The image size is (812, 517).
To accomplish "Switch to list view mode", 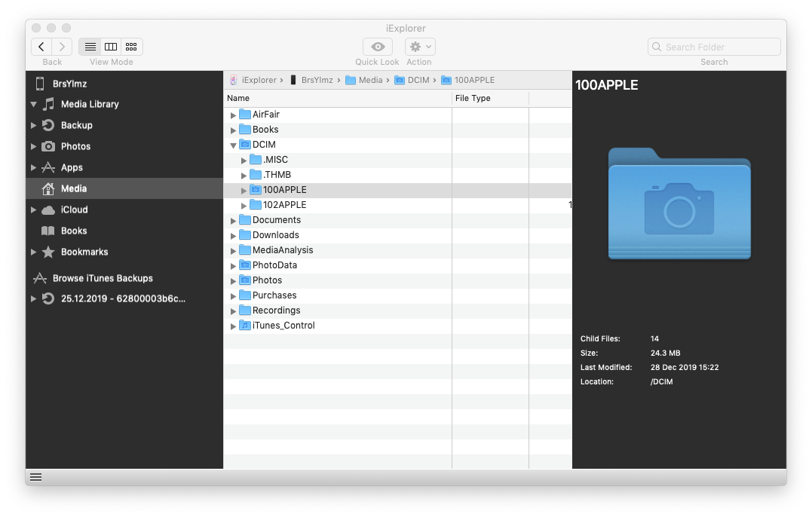I will coord(90,47).
